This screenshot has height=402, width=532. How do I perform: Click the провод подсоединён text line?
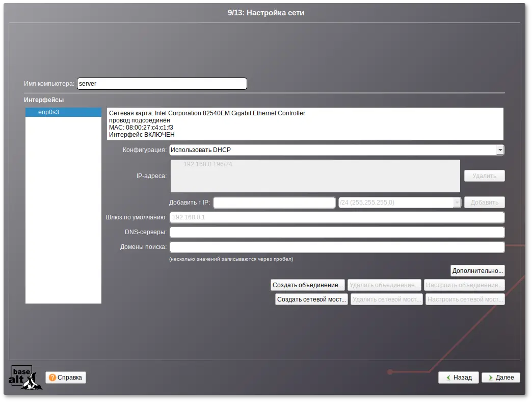click(x=140, y=120)
